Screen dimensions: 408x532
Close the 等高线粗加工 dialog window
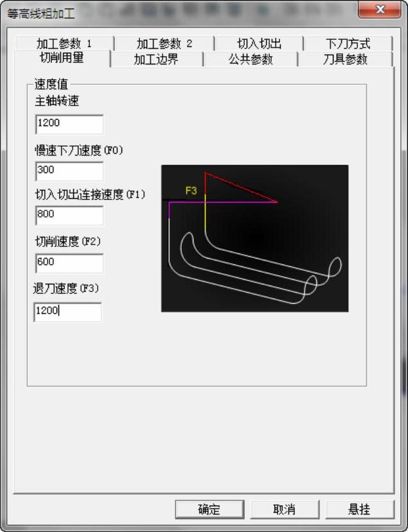coord(380,10)
